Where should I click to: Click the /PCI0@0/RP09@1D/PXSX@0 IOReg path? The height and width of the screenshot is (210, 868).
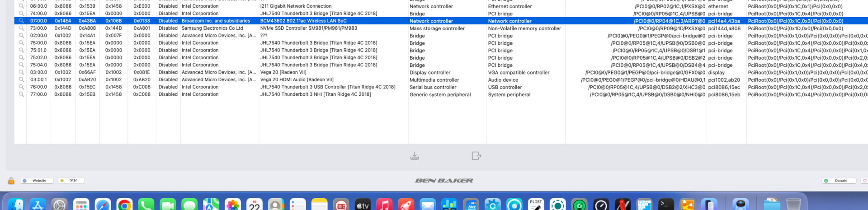[671, 28]
